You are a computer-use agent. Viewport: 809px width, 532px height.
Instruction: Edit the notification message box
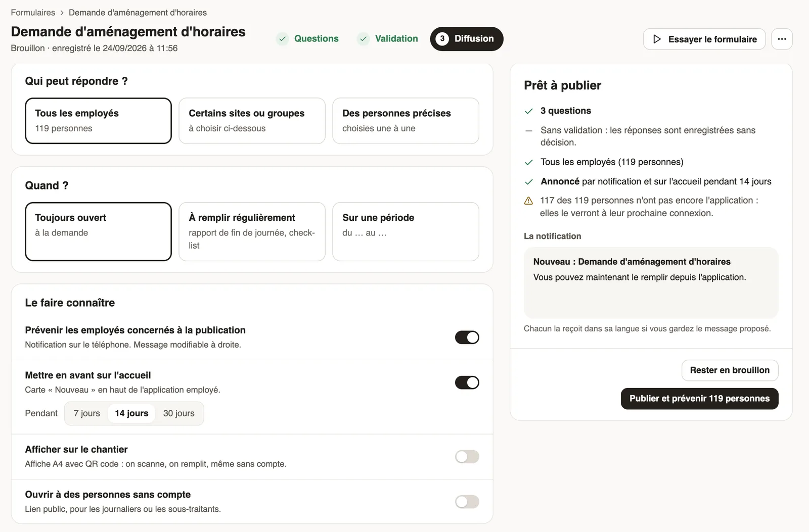651,283
